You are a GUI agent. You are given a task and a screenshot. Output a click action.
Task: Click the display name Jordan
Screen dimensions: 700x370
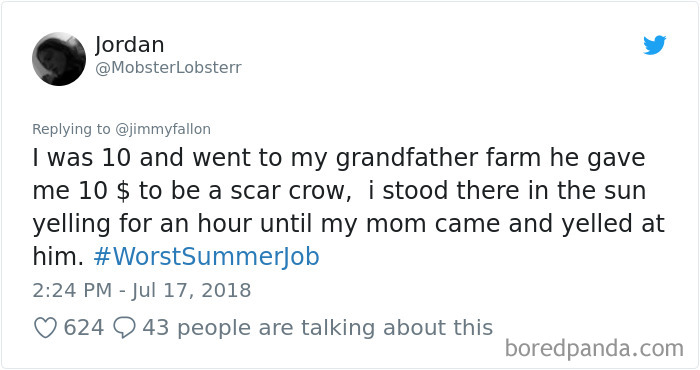129,45
